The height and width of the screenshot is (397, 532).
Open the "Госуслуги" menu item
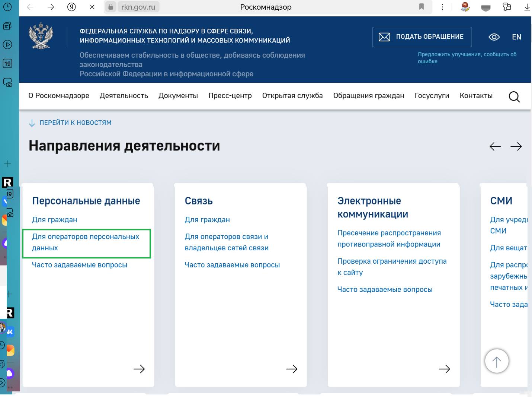432,96
